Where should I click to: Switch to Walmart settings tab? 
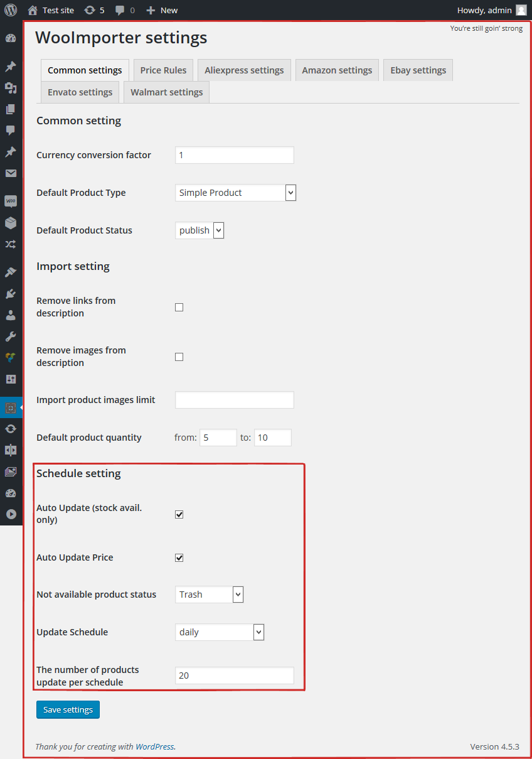click(167, 92)
